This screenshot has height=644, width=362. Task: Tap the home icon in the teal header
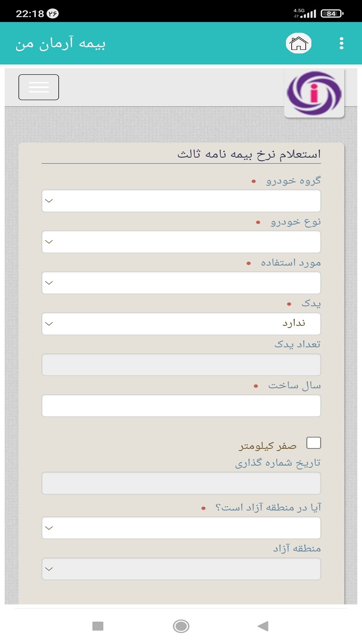click(299, 43)
